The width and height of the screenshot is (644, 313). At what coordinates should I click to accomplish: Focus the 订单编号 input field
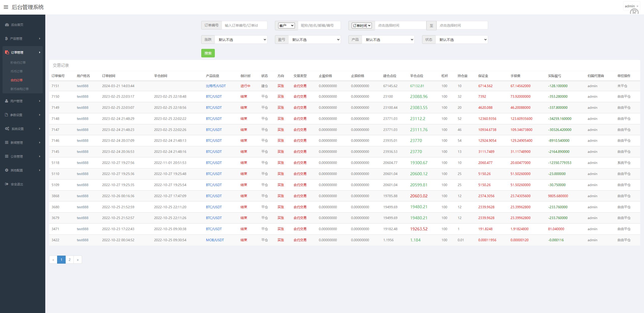(244, 25)
